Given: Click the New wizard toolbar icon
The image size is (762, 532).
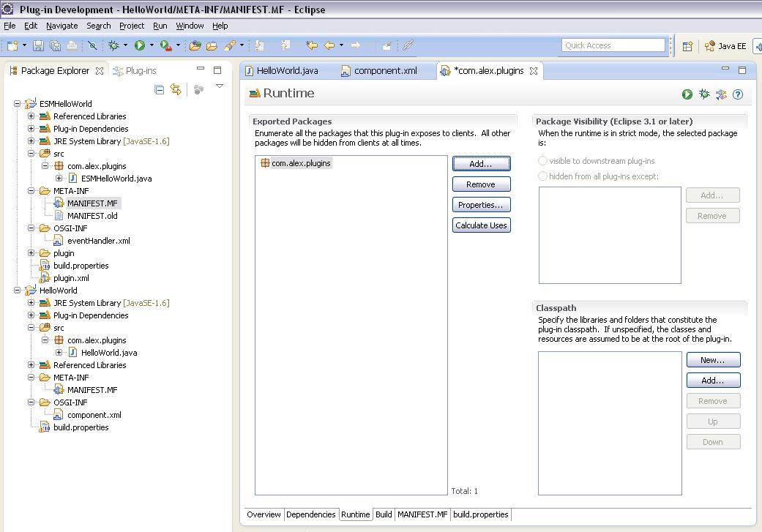Looking at the screenshot, I should [x=12, y=45].
